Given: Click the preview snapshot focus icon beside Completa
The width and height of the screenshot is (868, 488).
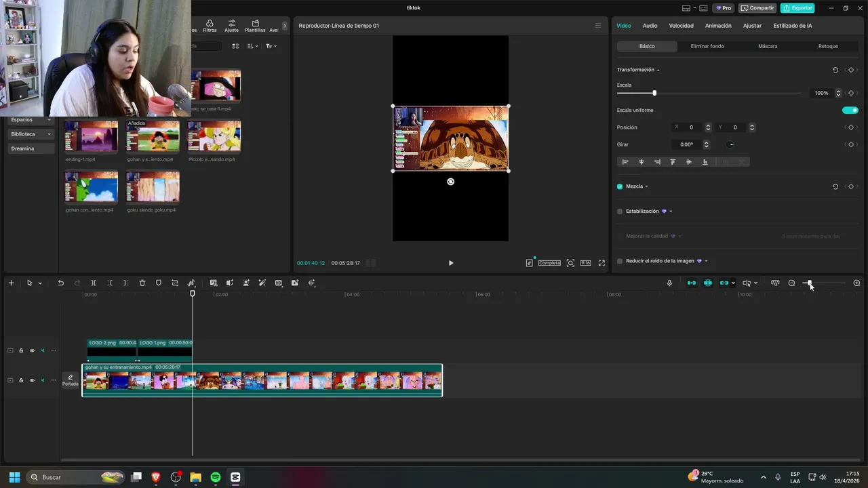Looking at the screenshot, I should click(x=570, y=263).
